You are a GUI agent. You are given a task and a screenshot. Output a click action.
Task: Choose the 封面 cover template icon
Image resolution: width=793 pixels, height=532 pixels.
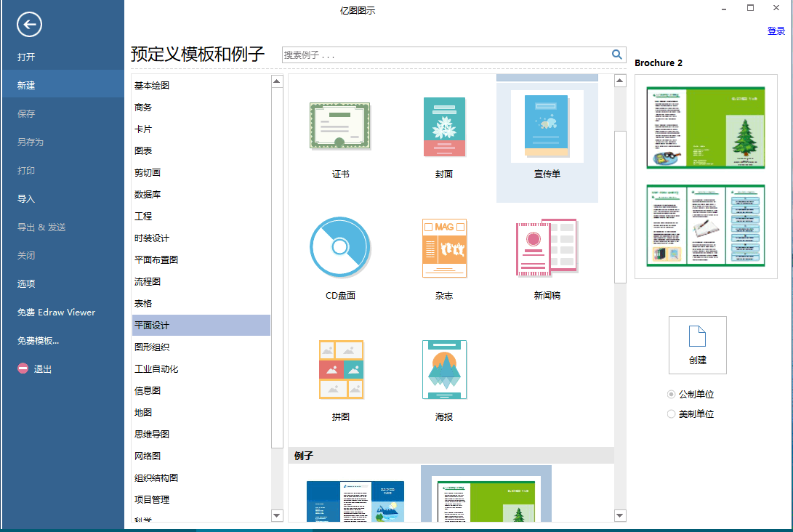(x=444, y=127)
